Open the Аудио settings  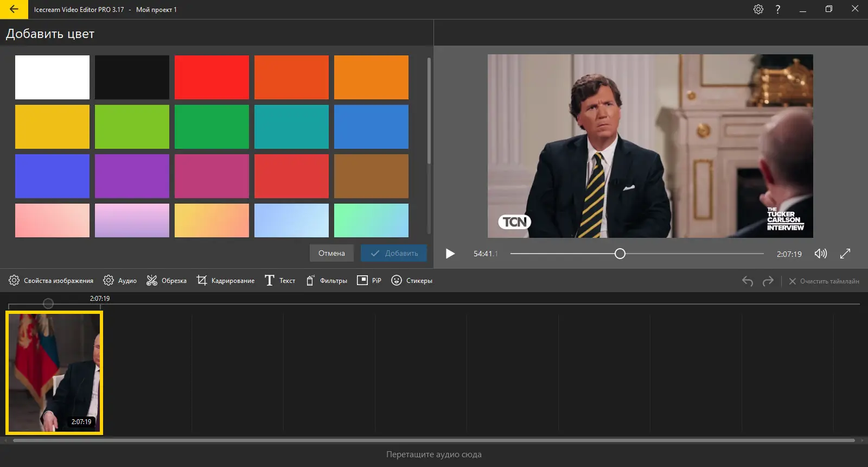coord(120,281)
